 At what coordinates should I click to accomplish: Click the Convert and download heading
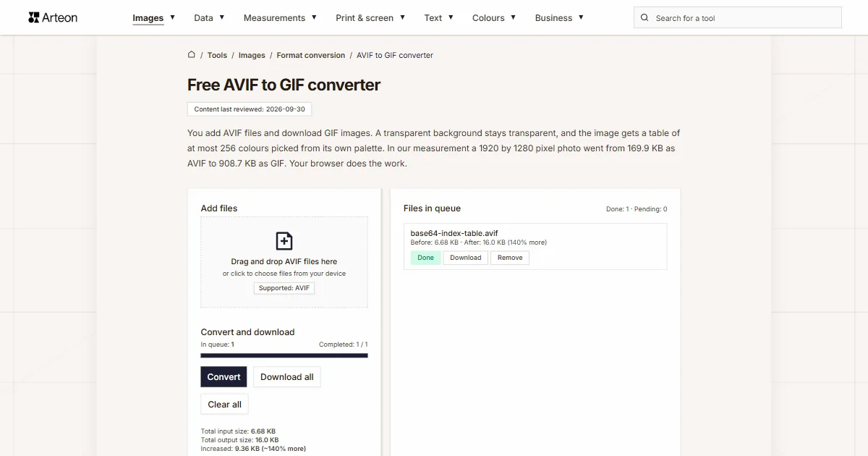[247, 332]
